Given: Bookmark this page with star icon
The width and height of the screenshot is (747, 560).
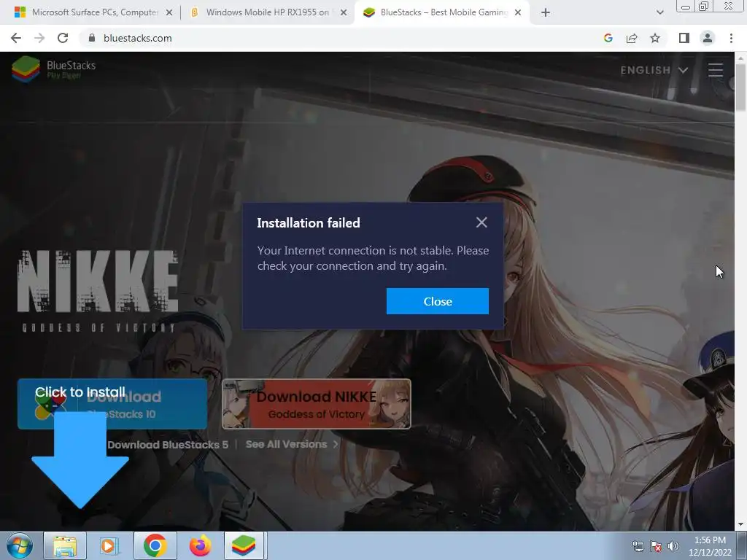Looking at the screenshot, I should tap(655, 38).
